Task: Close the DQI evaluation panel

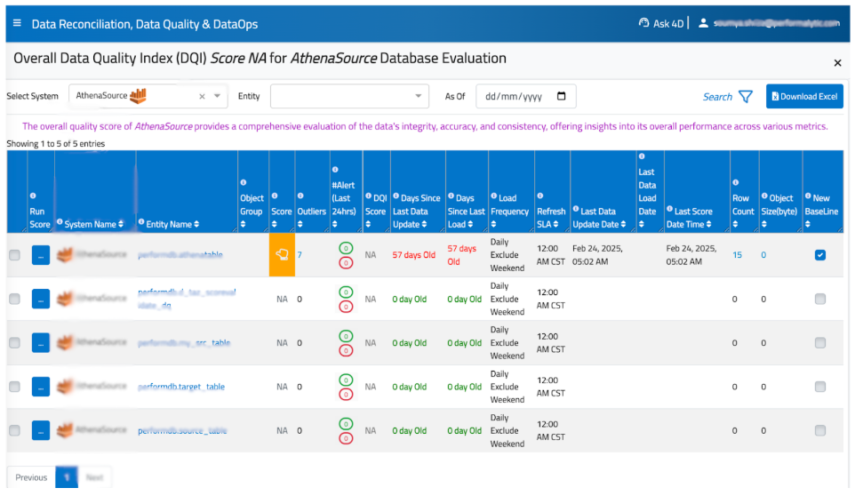Action: [837, 63]
